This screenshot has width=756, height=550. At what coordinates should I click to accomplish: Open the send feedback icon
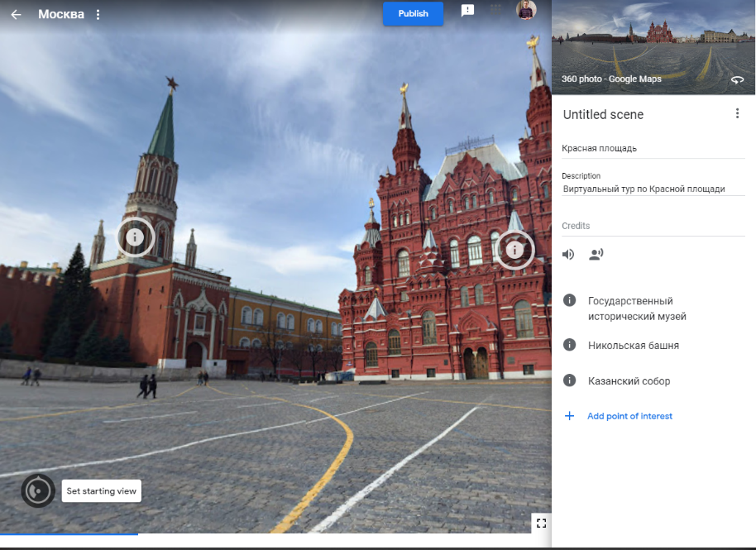point(467,11)
